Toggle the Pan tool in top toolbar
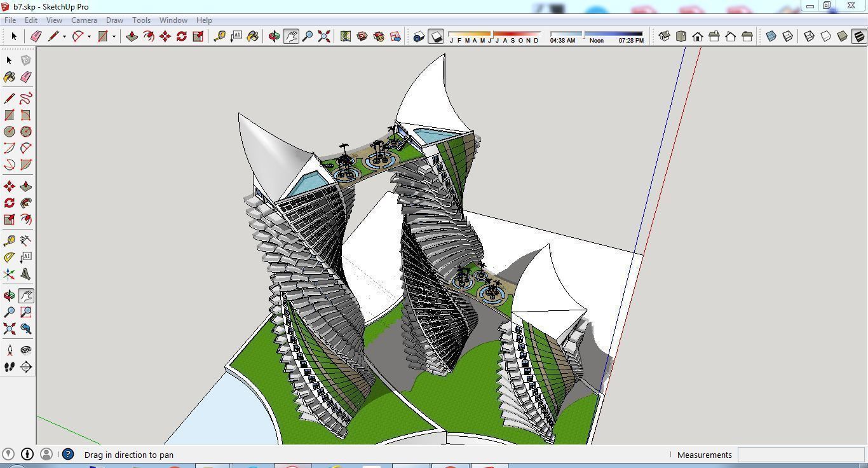The width and height of the screenshot is (868, 468). (x=291, y=37)
